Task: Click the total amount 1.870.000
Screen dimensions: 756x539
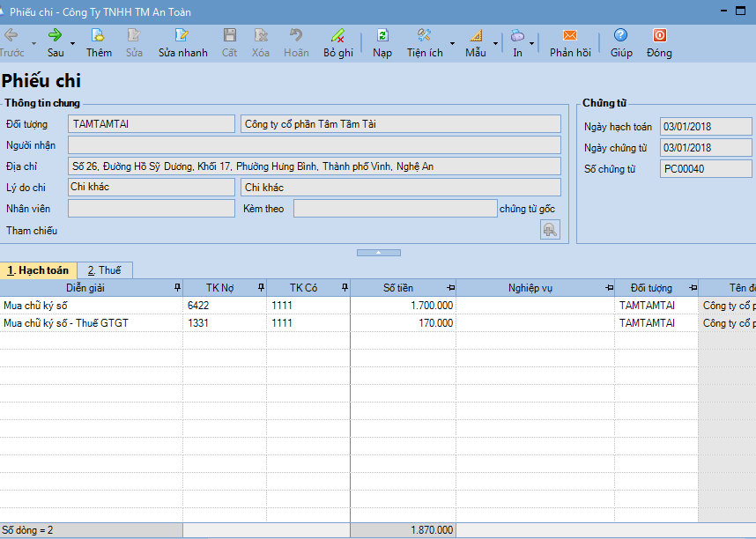Action: (403, 530)
